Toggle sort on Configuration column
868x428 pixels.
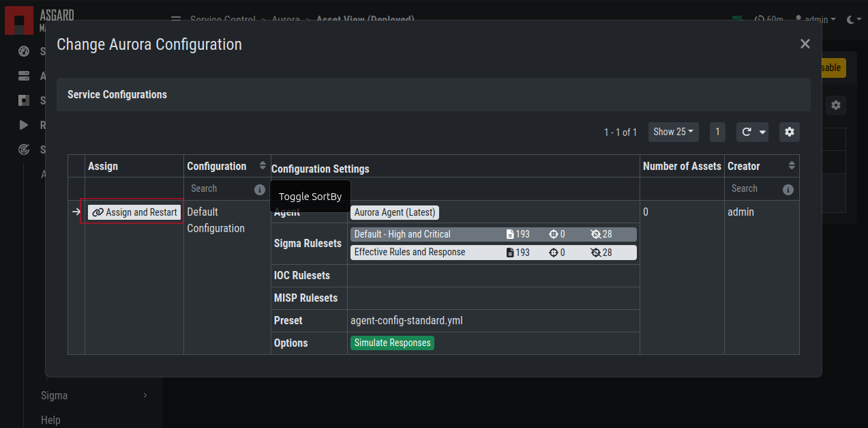click(x=263, y=166)
